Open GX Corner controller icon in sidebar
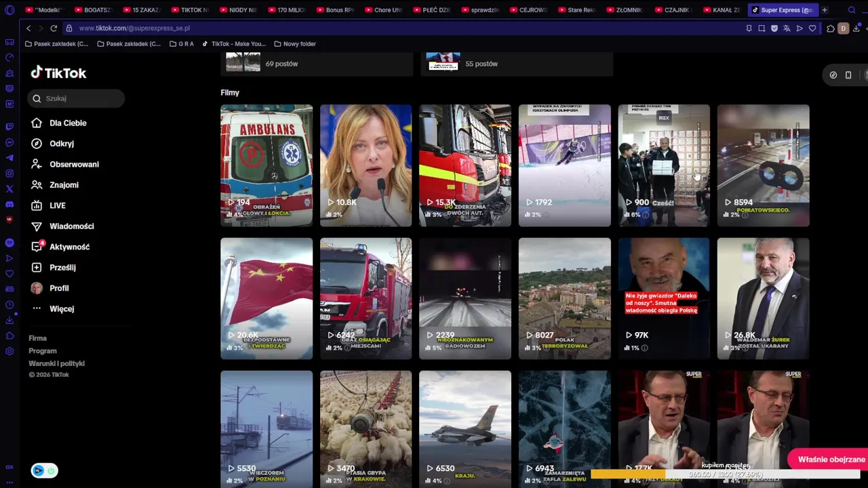Image resolution: width=868 pixels, height=488 pixels. point(9,42)
